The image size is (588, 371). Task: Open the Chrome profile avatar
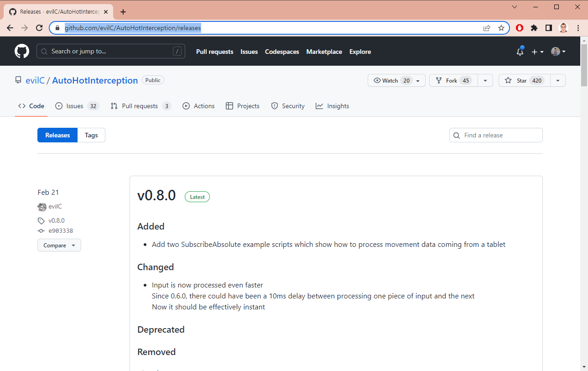pos(563,28)
